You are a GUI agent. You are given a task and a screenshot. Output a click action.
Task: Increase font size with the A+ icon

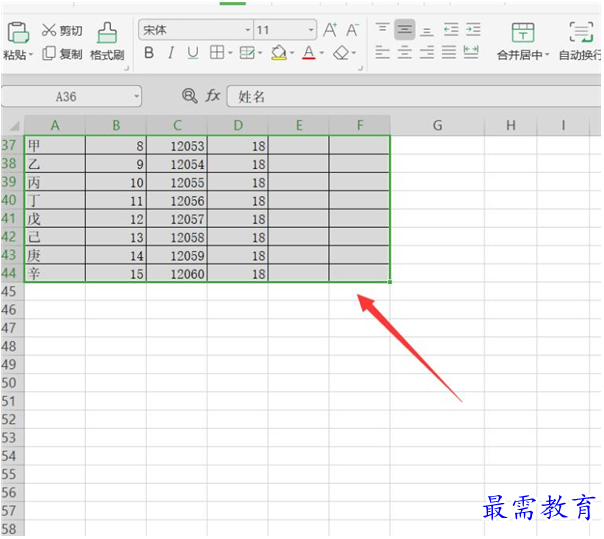click(x=330, y=30)
